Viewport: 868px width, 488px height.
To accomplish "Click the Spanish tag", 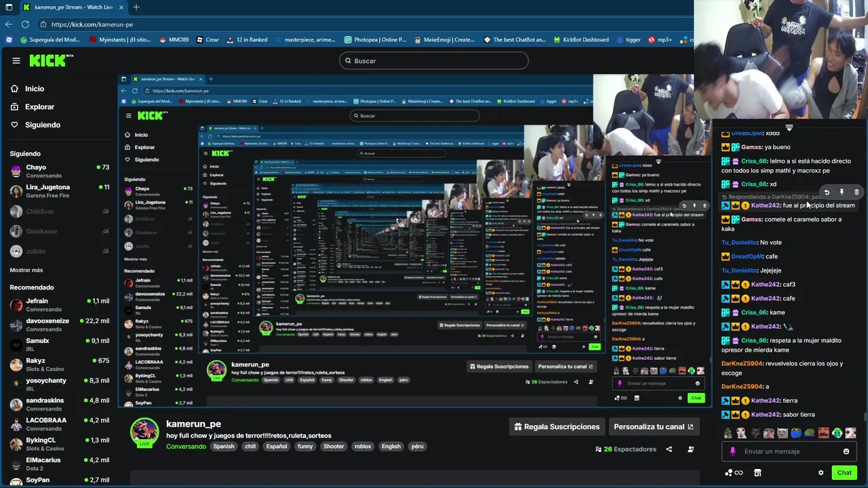I will [223, 447].
